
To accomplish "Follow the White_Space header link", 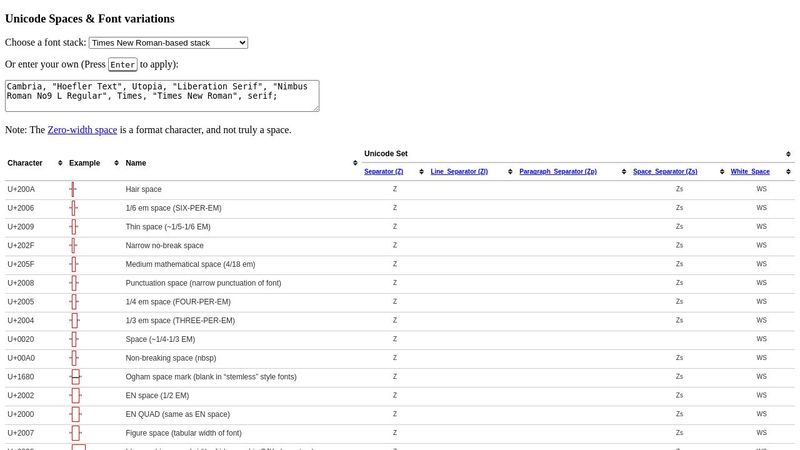I will tap(750, 172).
